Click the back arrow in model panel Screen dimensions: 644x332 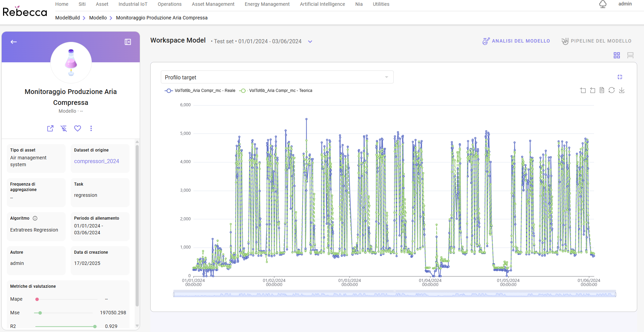pyautogui.click(x=14, y=42)
